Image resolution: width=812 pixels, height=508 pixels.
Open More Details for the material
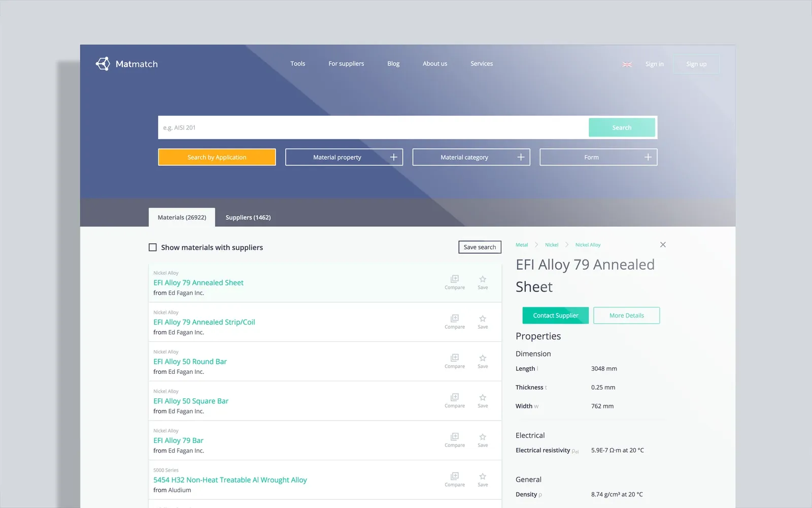click(x=627, y=315)
